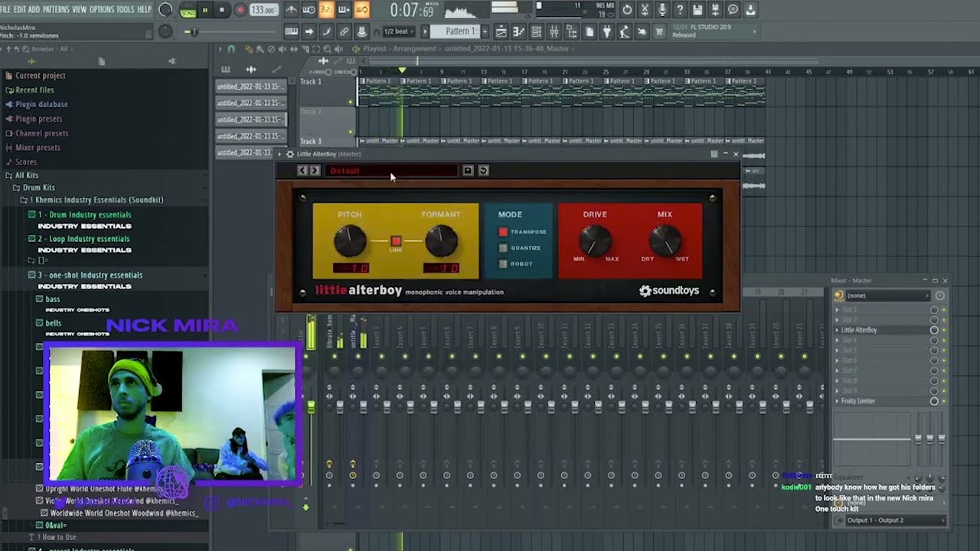Click the save preset icon in Little AlterBoy
Screen dimensions: 980x551
pyautogui.click(x=468, y=171)
